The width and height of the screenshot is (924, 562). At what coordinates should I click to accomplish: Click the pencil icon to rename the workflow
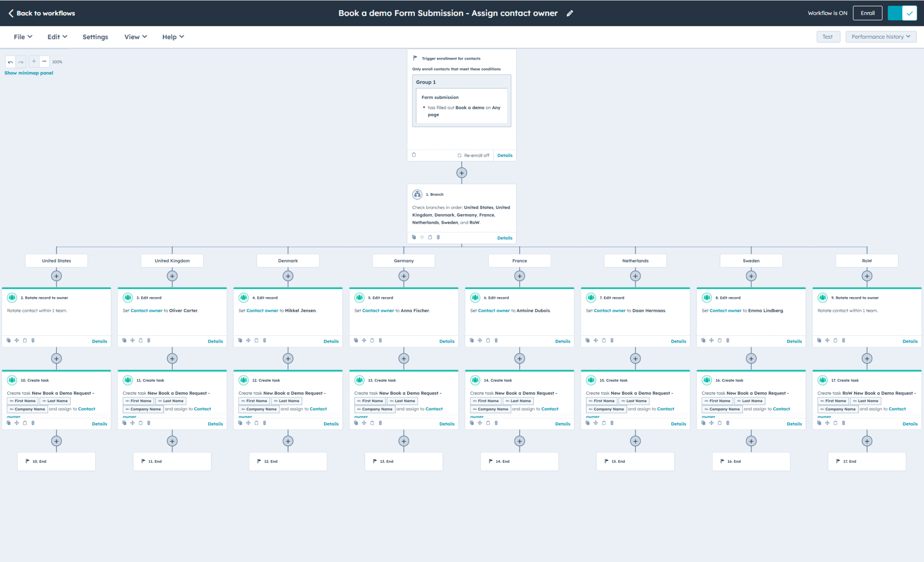[570, 13]
